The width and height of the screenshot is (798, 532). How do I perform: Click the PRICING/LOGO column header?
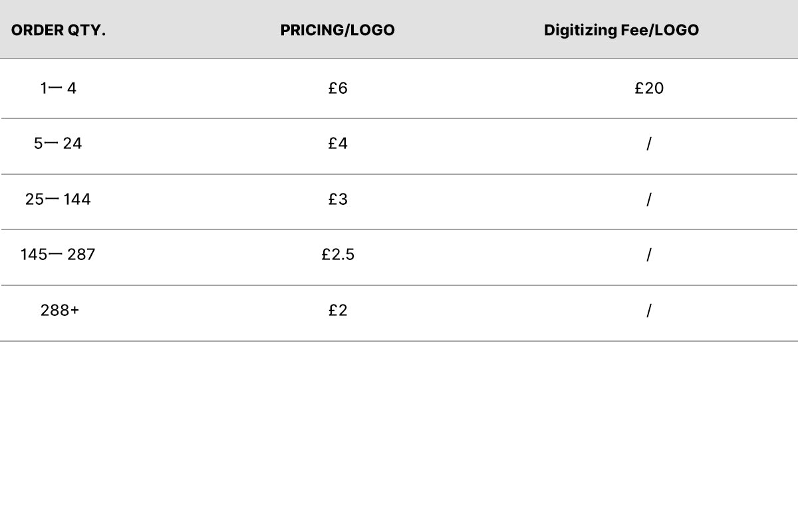pos(337,31)
